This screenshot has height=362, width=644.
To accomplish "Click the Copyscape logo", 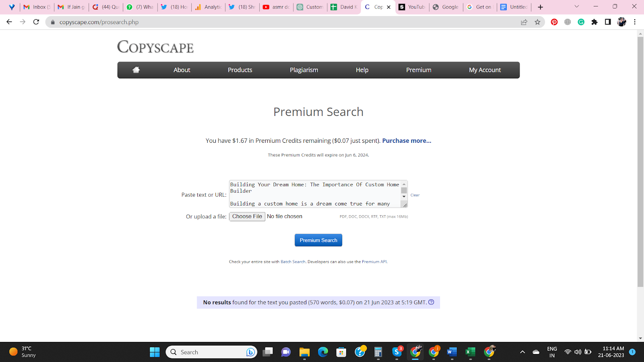I will (x=155, y=47).
